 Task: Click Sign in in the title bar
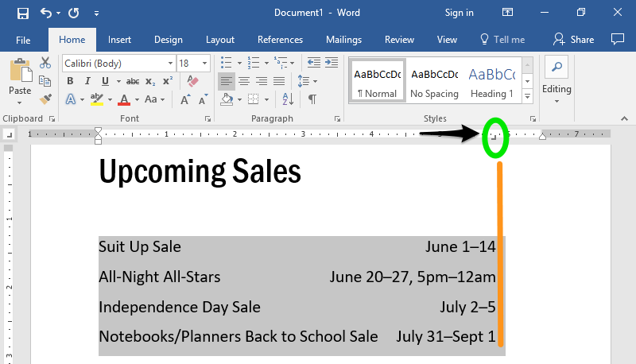pos(460,13)
